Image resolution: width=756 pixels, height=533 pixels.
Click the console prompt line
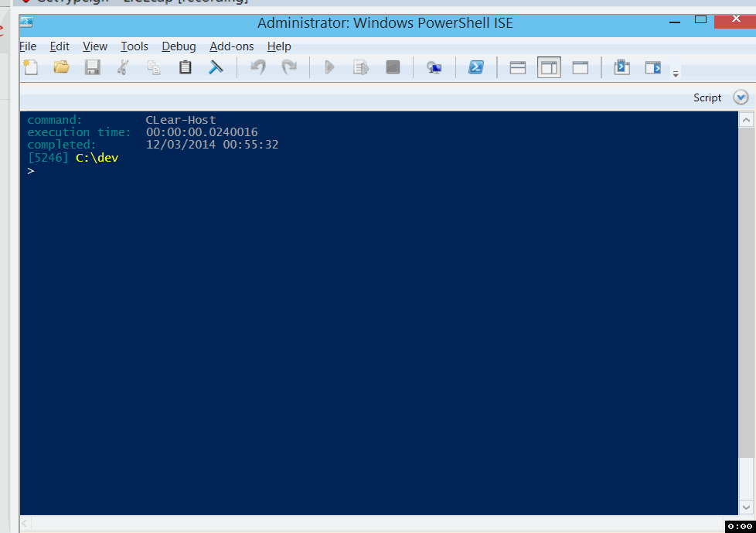31,171
